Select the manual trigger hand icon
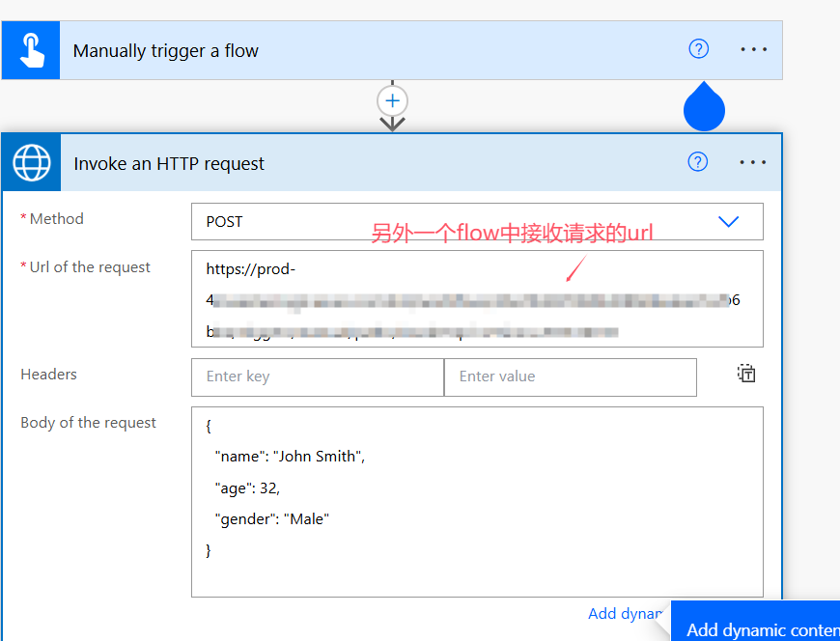The image size is (840, 641). click(30, 48)
